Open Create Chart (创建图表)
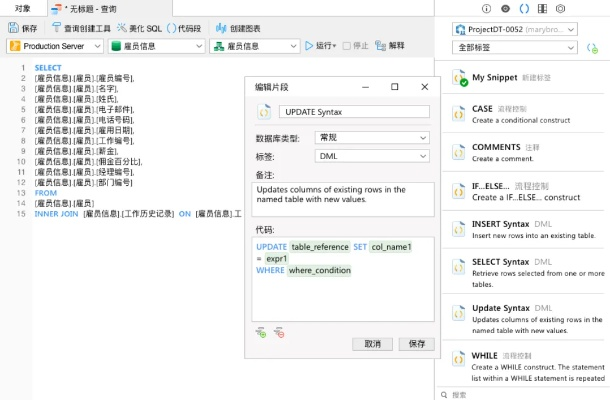The width and height of the screenshot is (610, 400). point(236,29)
